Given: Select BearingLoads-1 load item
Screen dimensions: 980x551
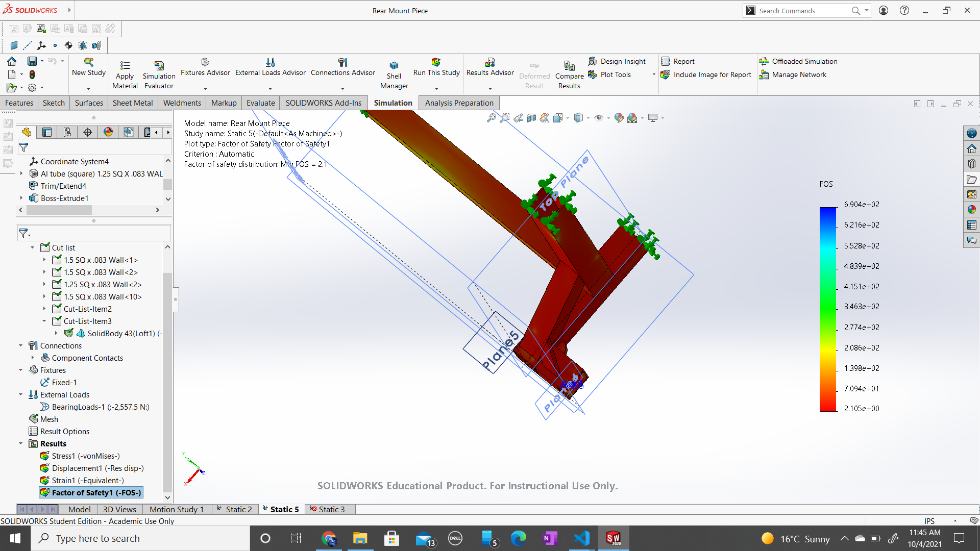Looking at the screenshot, I should point(95,407).
